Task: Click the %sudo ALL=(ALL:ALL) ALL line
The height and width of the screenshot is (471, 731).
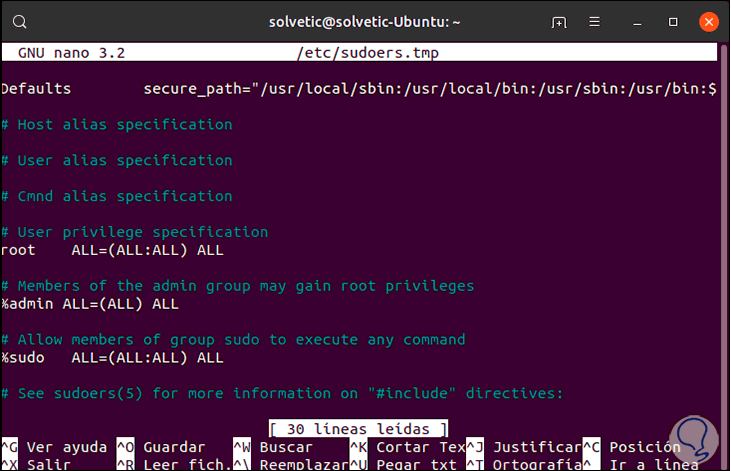Action: coord(112,358)
